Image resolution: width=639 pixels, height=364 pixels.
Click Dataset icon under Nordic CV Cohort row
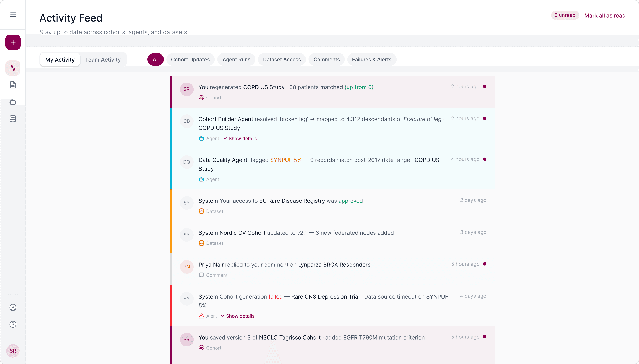(201, 243)
